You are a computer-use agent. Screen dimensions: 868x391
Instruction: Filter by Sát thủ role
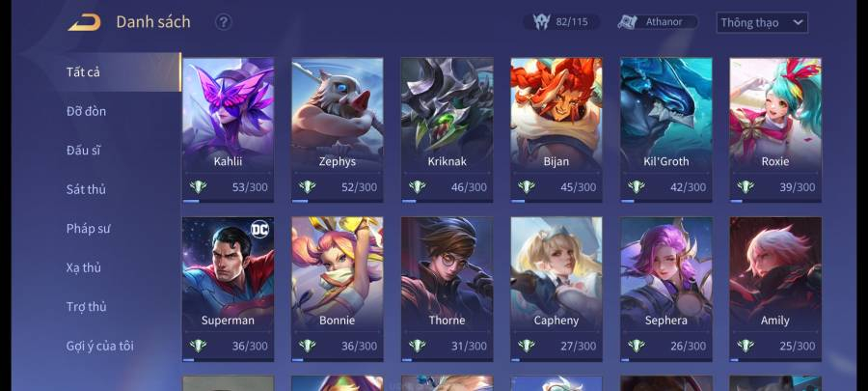(86, 189)
